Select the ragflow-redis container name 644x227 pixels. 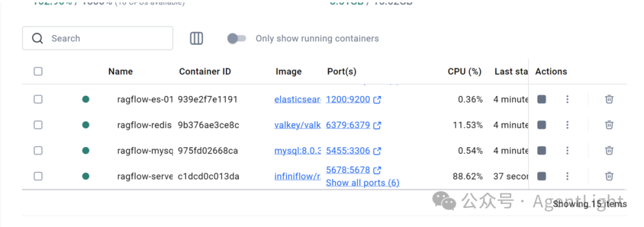[144, 125]
